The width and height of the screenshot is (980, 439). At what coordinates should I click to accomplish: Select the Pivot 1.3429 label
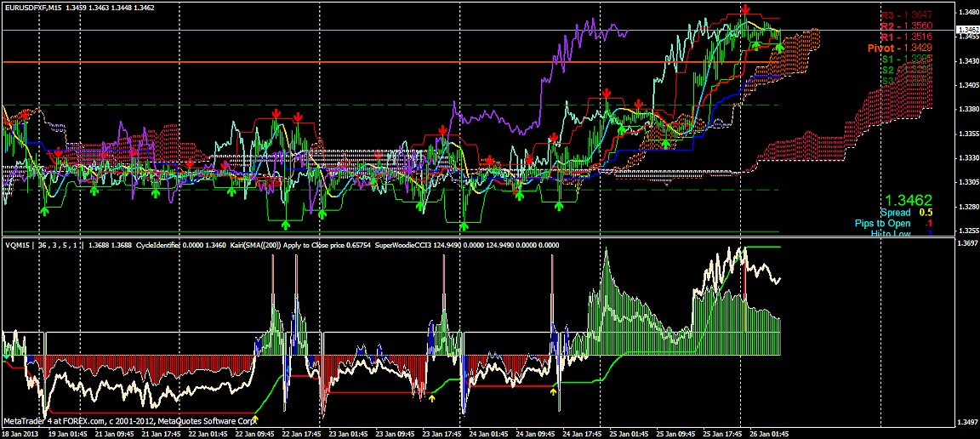tap(900, 48)
